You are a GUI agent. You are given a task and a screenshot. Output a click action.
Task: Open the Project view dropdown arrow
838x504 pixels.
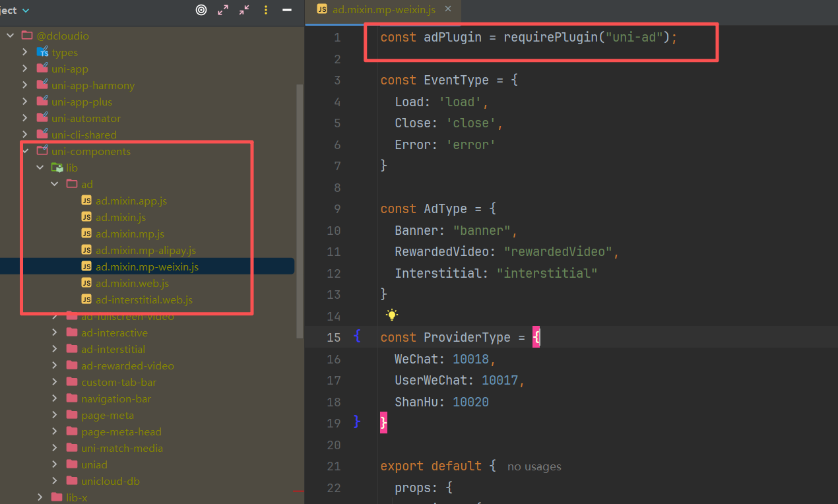26,11
